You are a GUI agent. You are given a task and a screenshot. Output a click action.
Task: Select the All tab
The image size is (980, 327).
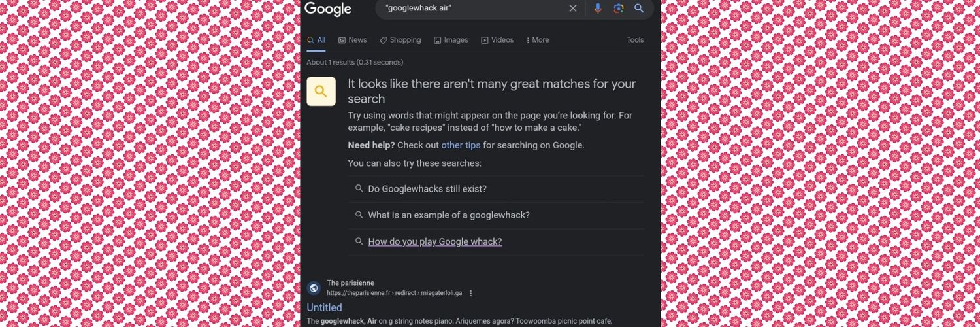316,40
